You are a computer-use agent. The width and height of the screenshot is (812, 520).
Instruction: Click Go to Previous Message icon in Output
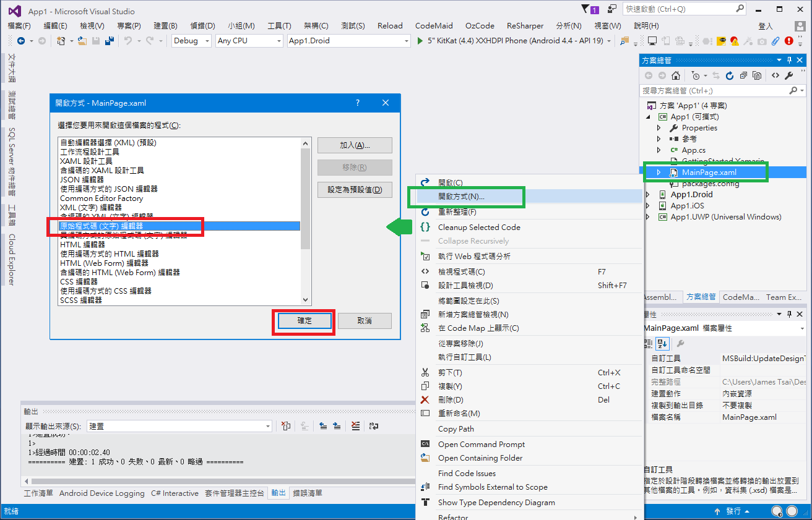pos(323,426)
